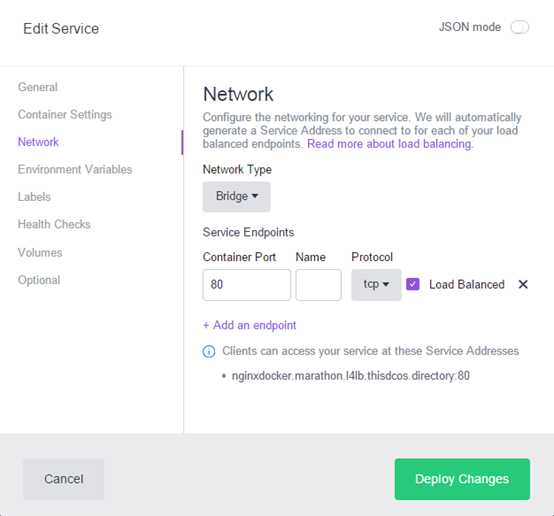Click Deploy Changes button
This screenshot has width=554, height=516.
click(x=462, y=479)
